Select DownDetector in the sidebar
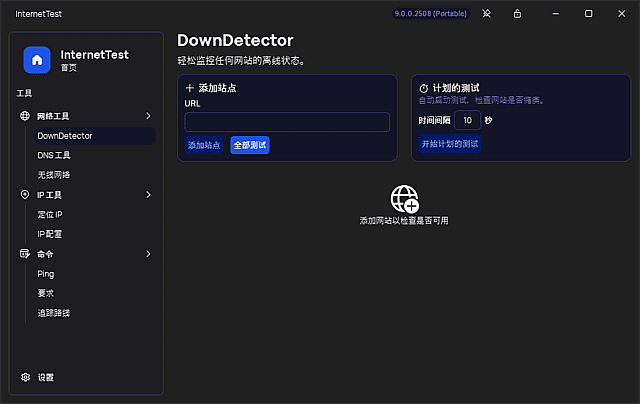Viewport: 640px width, 404px height. click(x=65, y=136)
